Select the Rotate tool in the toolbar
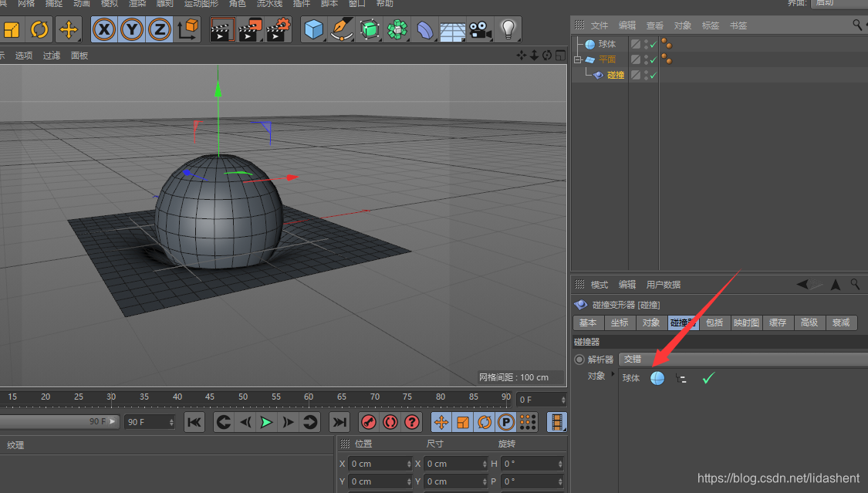The width and height of the screenshot is (868, 493). point(39,30)
